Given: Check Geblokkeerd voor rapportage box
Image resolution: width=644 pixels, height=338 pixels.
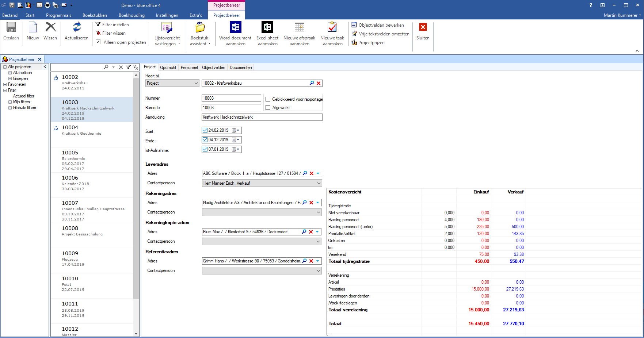Looking at the screenshot, I should coord(268,99).
